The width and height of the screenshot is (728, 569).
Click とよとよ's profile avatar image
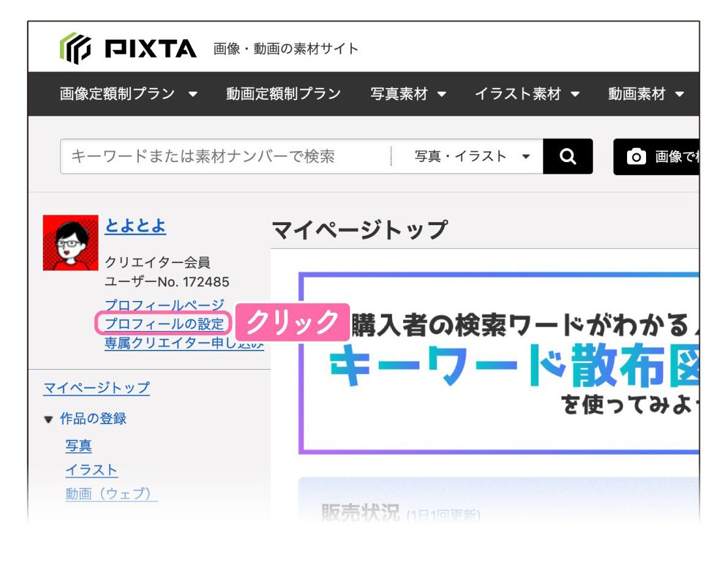point(70,242)
